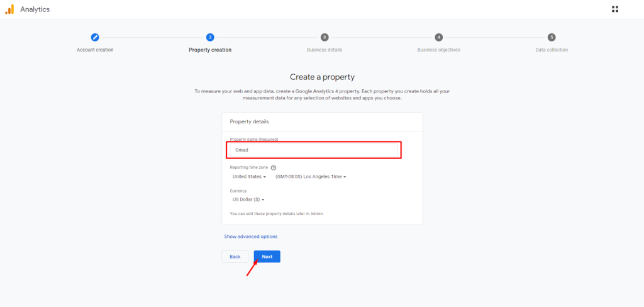The width and height of the screenshot is (644, 307).
Task: Focus the Property name input field
Action: 313,150
